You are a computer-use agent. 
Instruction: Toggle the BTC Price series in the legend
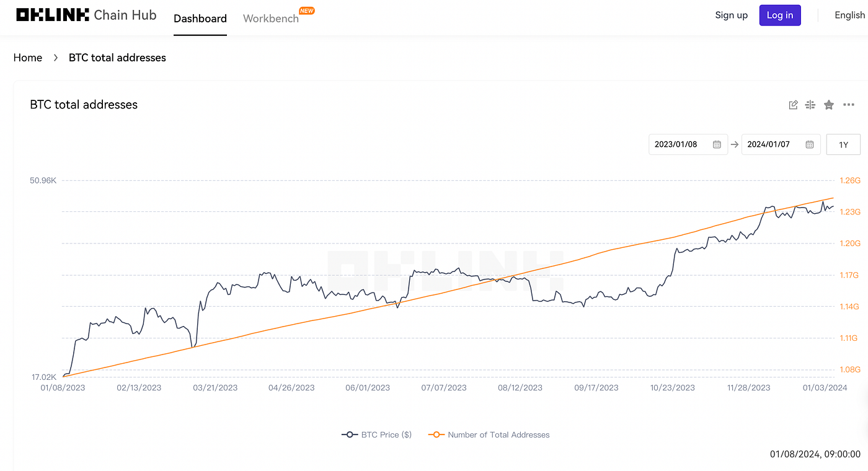376,434
